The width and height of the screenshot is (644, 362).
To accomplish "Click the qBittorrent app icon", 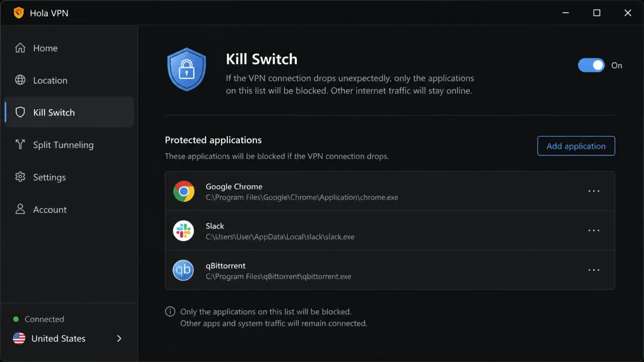I will (184, 270).
